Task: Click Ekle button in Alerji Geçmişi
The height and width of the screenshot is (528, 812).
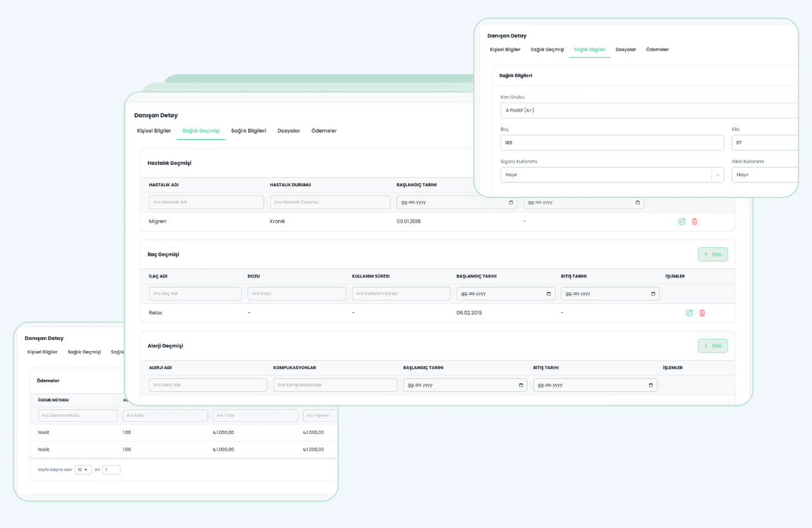Action: click(x=712, y=346)
